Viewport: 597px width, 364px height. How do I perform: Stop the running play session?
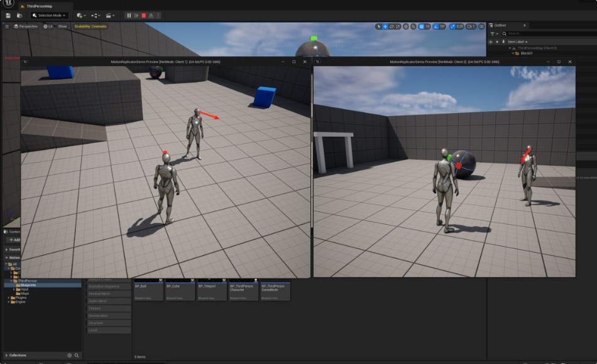click(x=144, y=15)
